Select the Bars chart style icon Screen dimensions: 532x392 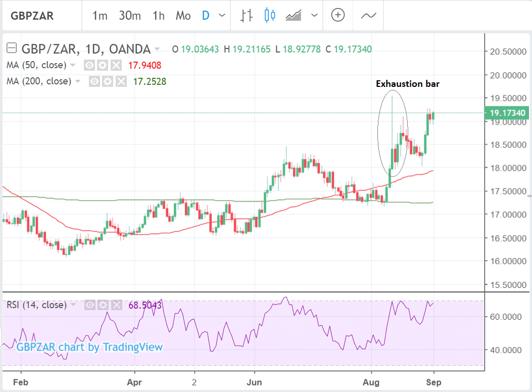(x=246, y=16)
